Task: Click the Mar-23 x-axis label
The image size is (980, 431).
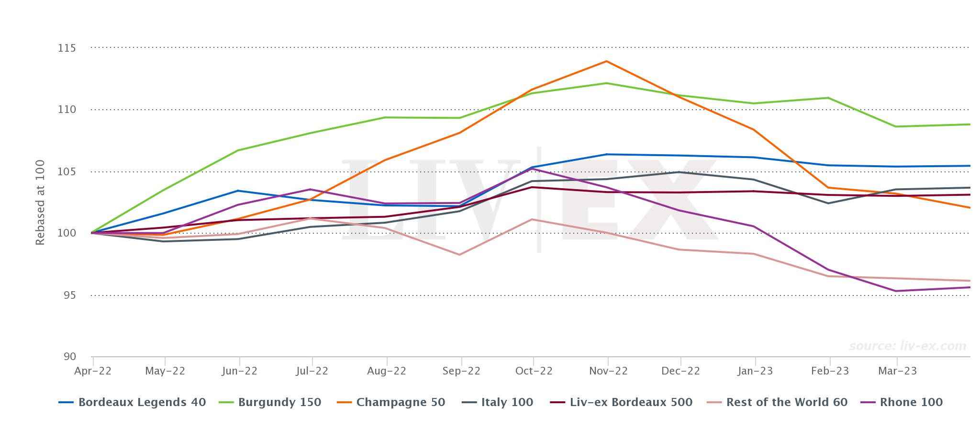Action: pyautogui.click(x=897, y=371)
